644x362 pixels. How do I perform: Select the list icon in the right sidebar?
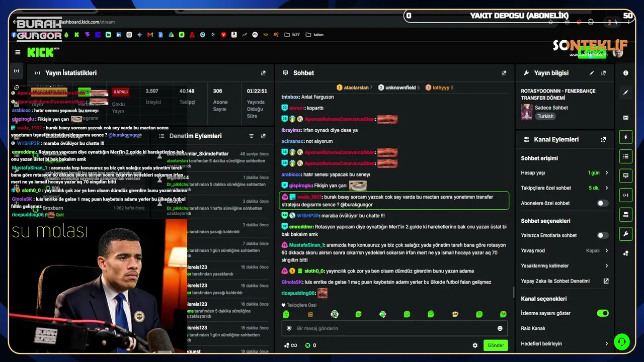(x=626, y=156)
